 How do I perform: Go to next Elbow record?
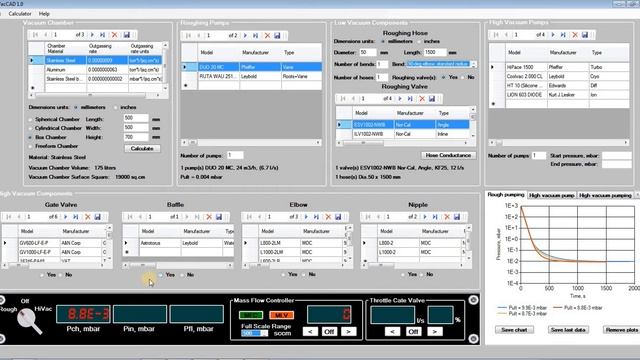click(x=306, y=217)
